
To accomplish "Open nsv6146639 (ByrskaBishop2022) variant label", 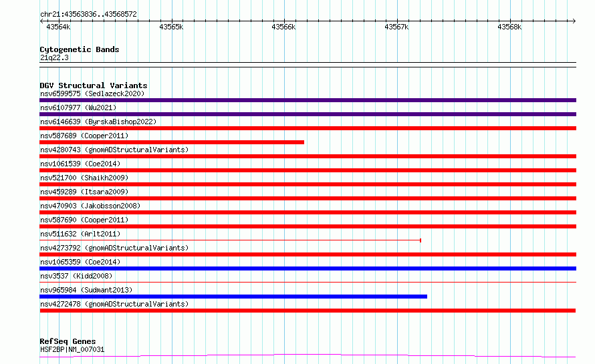I will click(x=98, y=122).
